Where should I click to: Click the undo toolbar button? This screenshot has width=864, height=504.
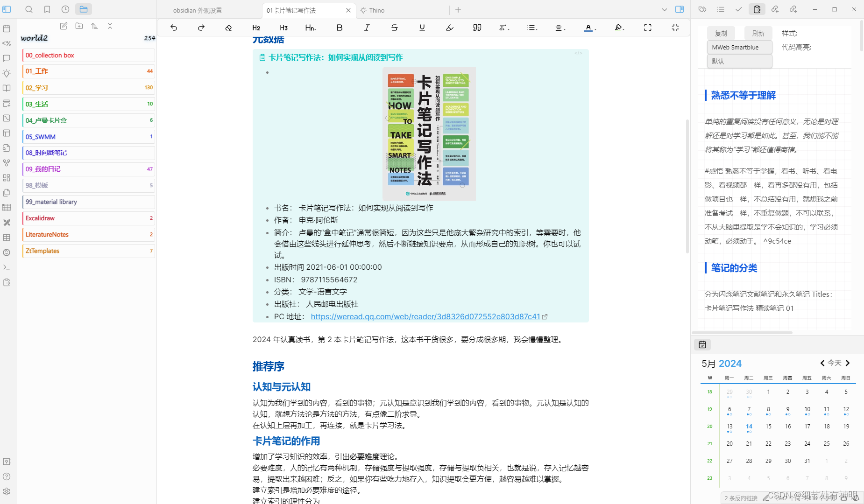tap(174, 28)
